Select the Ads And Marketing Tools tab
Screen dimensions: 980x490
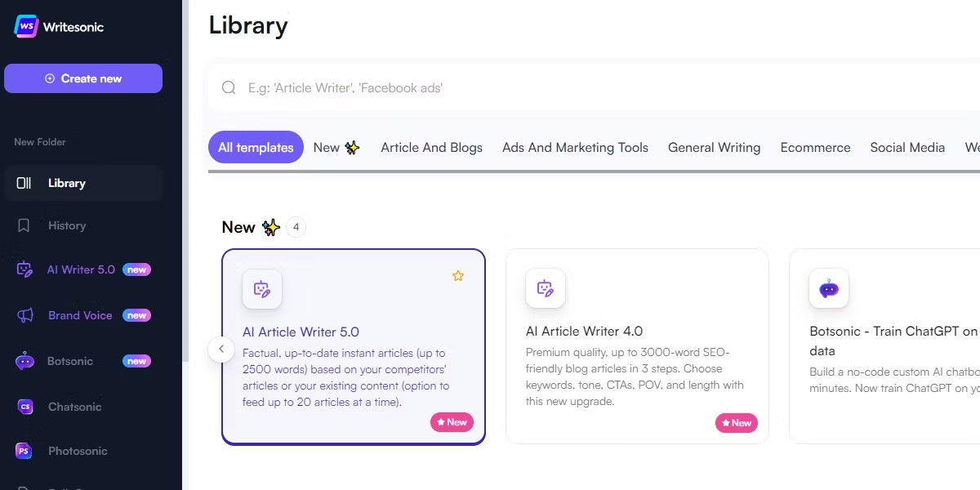(575, 148)
